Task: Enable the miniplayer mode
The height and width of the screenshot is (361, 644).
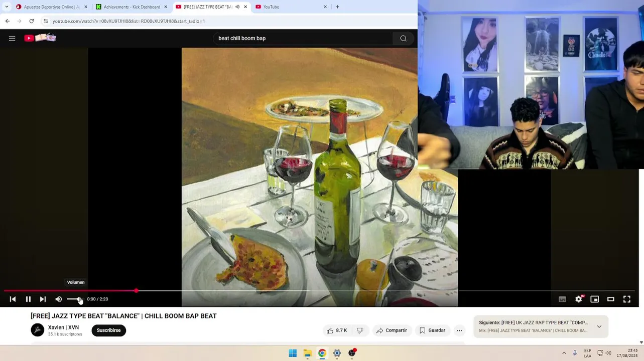Action: pyautogui.click(x=595, y=299)
